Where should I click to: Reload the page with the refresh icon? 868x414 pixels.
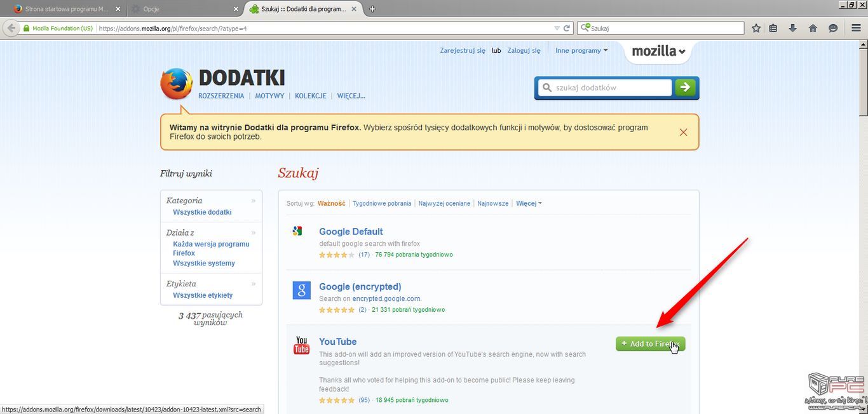tap(567, 29)
